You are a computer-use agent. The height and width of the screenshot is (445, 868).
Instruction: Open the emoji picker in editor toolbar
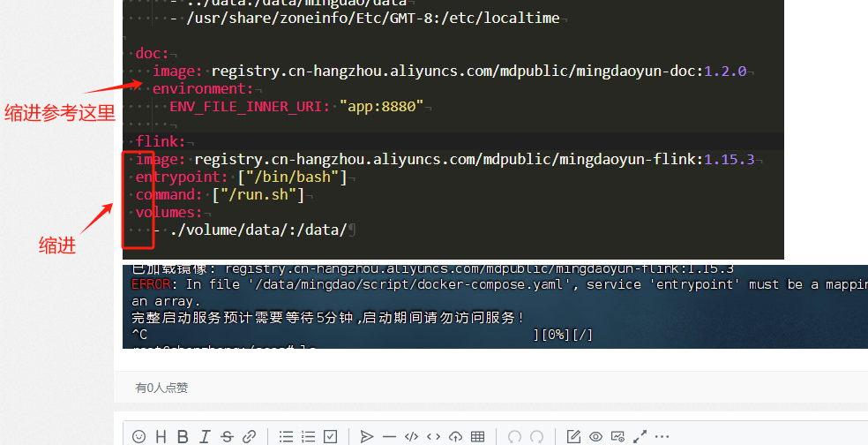point(139,437)
